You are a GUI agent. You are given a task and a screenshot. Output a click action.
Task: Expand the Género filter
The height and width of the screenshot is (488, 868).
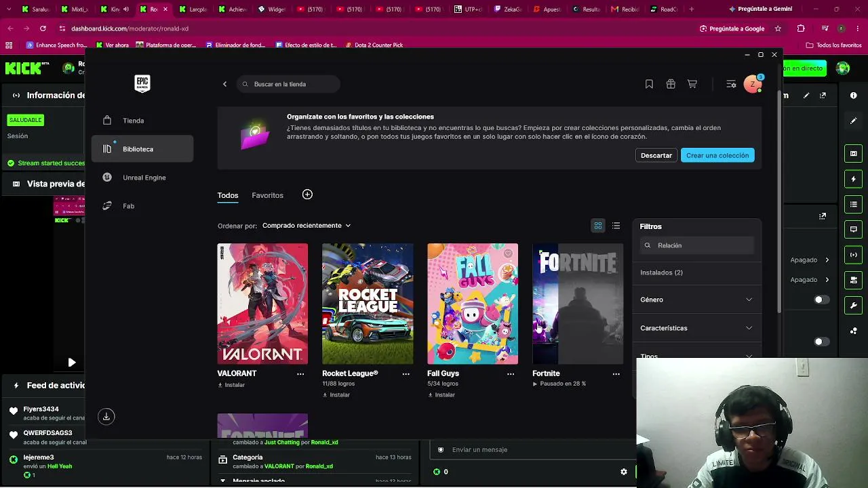pos(696,300)
